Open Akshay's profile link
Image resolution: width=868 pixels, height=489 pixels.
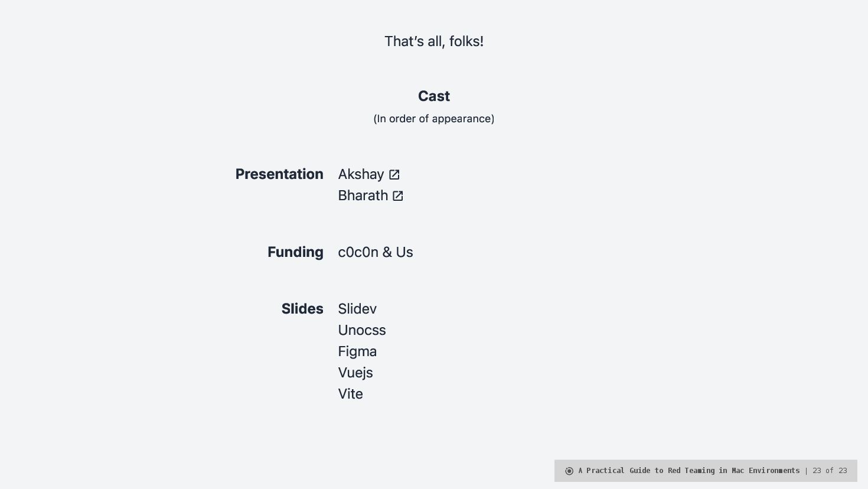tap(361, 175)
